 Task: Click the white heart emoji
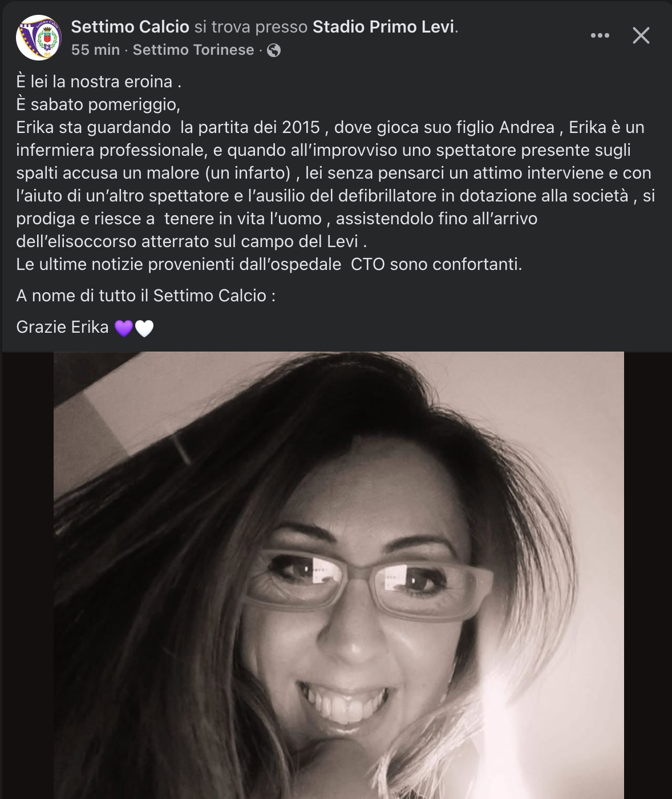pyautogui.click(x=144, y=328)
